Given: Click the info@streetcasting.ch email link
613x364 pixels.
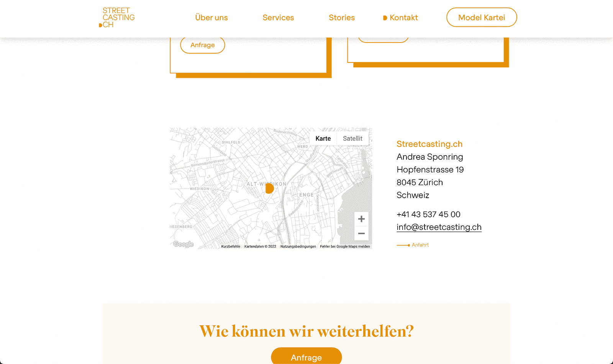Looking at the screenshot, I should 439,227.
